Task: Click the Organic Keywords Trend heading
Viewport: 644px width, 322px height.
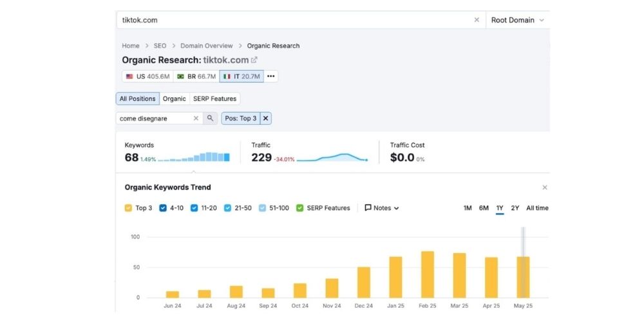Action: coord(167,187)
